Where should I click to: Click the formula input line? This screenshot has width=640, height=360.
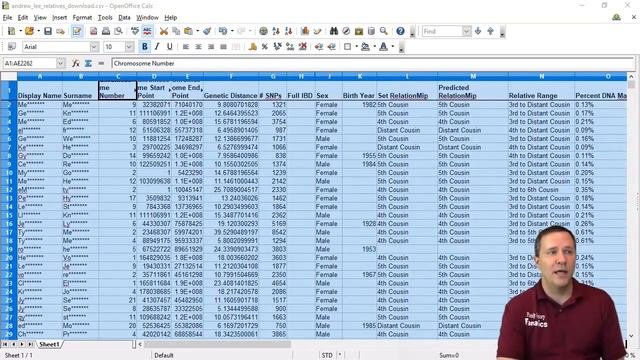[x=373, y=63]
